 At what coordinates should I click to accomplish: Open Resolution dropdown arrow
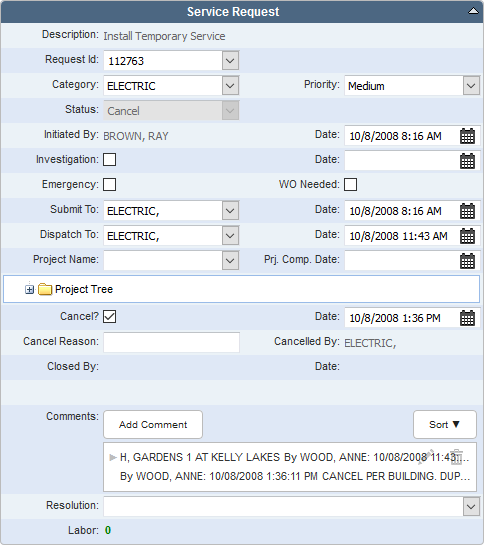coord(471,507)
